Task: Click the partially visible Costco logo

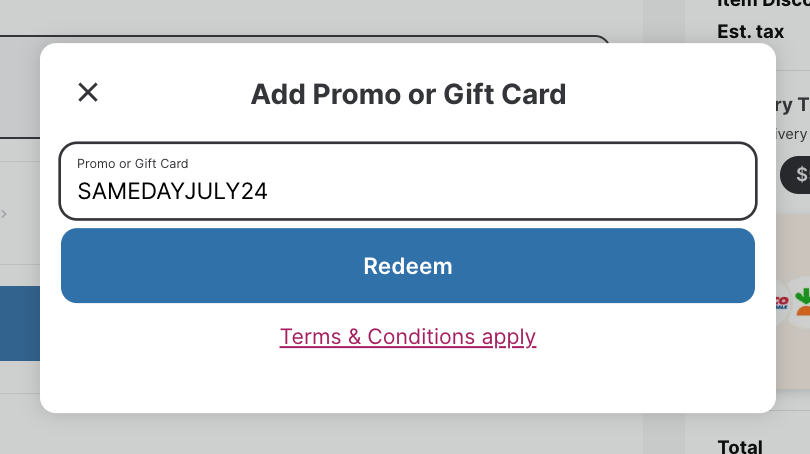Action: (x=782, y=302)
